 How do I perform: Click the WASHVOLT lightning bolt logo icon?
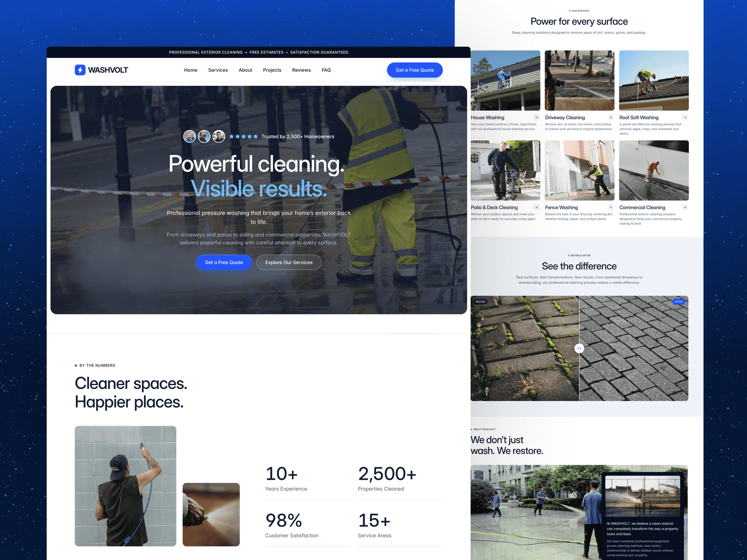(80, 70)
